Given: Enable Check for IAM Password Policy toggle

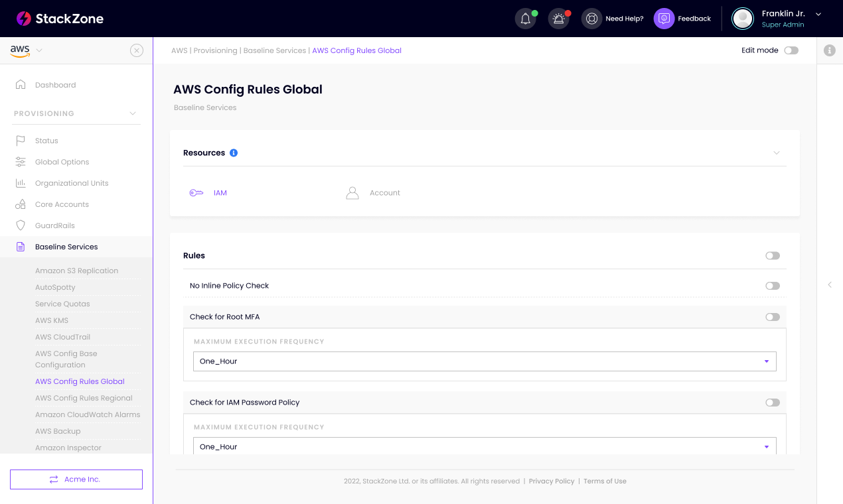Looking at the screenshot, I should (773, 403).
